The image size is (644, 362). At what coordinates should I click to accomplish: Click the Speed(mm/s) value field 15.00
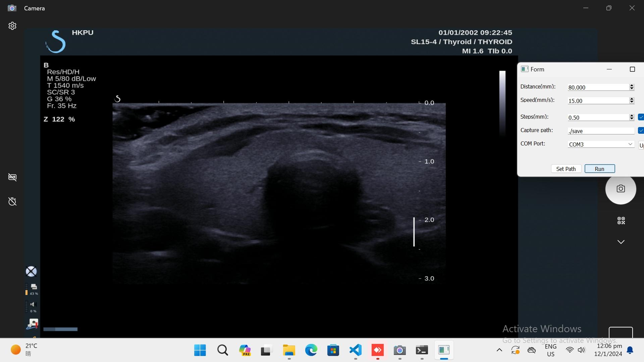598,101
